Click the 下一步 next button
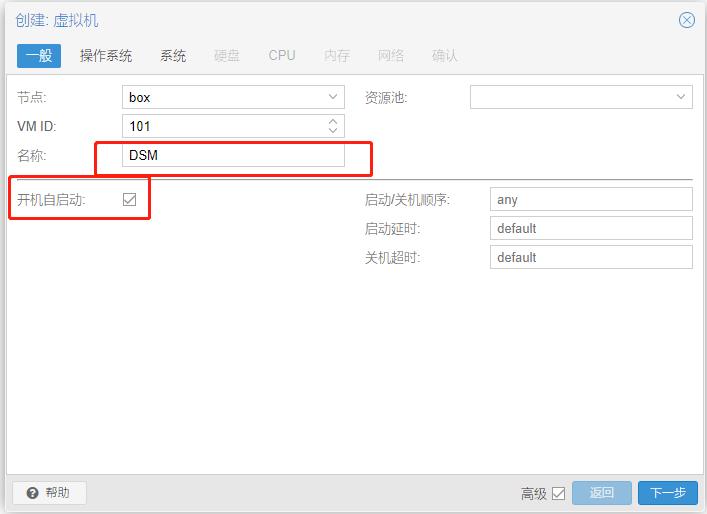The image size is (707, 514). 668,493
